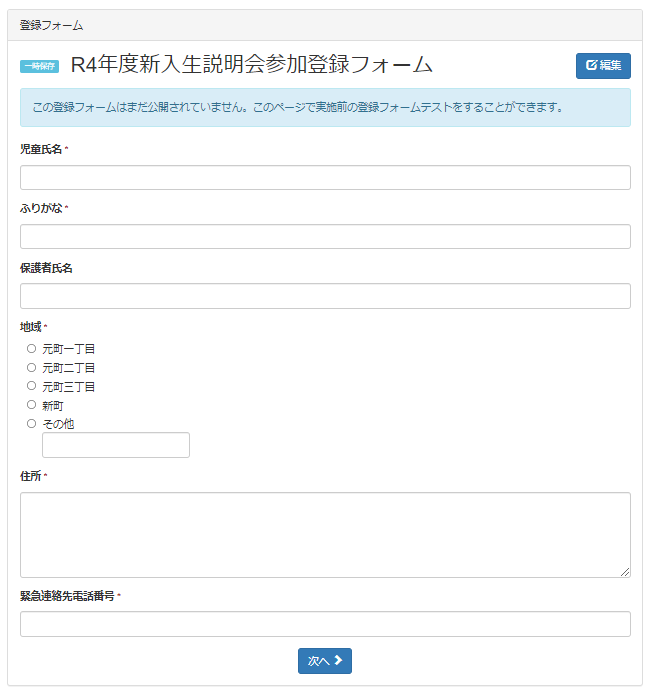
Task: Select the 元町一丁目 radio option
Action: coord(31,349)
